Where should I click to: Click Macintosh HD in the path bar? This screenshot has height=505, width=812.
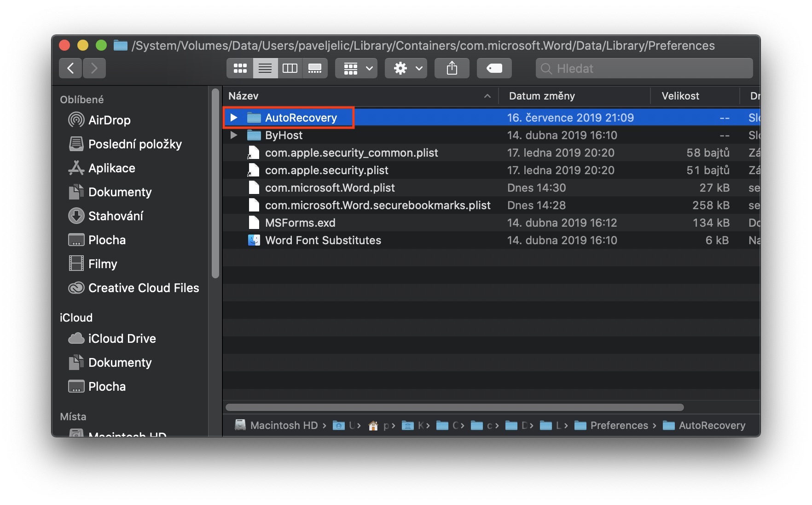point(277,425)
